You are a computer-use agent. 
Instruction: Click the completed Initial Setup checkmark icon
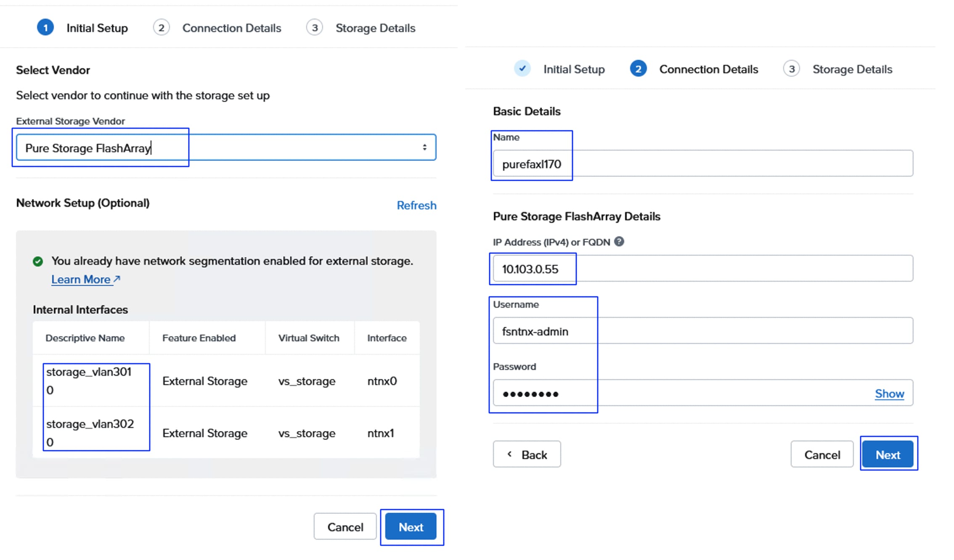[x=522, y=69]
